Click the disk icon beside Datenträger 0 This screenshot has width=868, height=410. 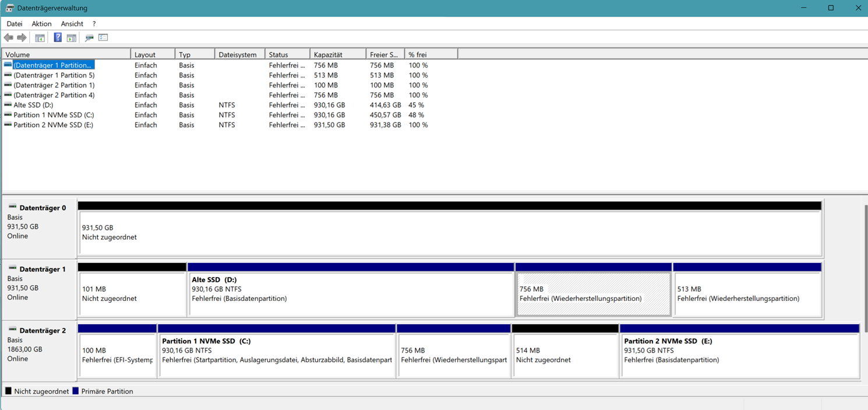coord(13,208)
